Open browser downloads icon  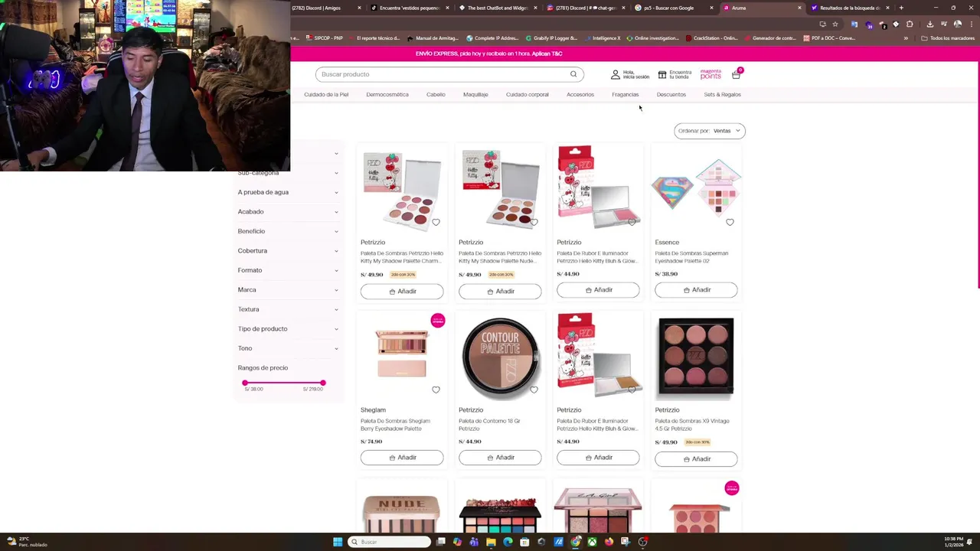929,24
